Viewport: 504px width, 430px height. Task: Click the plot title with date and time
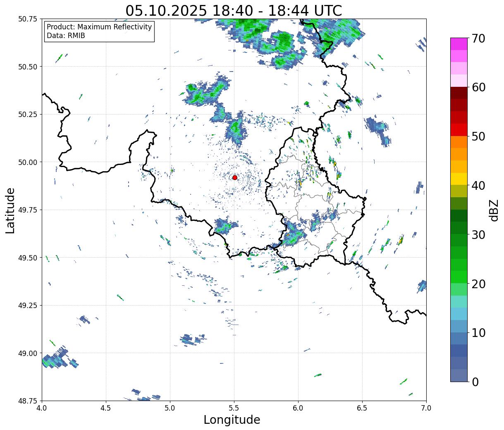coord(234,10)
